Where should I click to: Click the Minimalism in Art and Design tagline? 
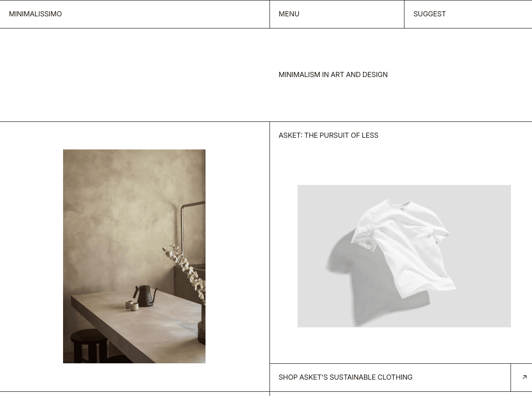[333, 74]
